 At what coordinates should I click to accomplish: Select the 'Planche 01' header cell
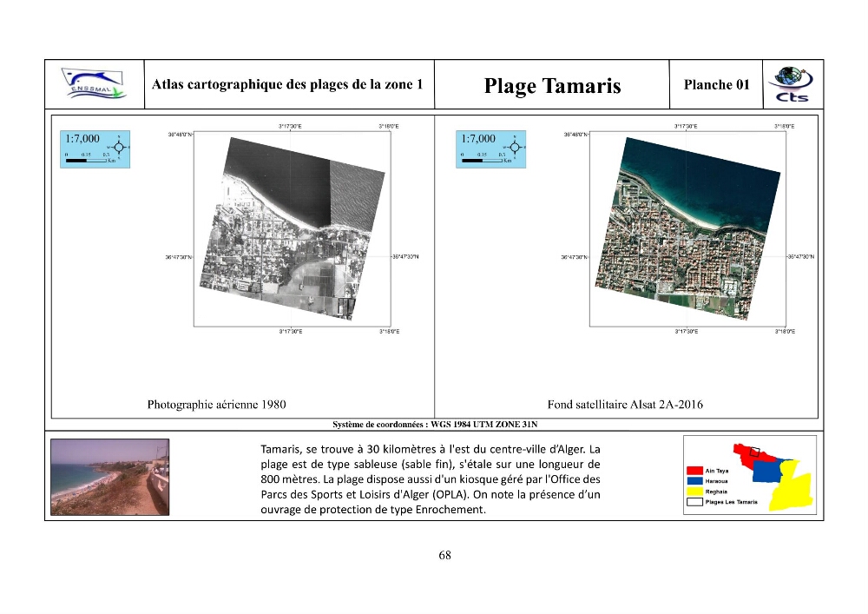point(716,85)
